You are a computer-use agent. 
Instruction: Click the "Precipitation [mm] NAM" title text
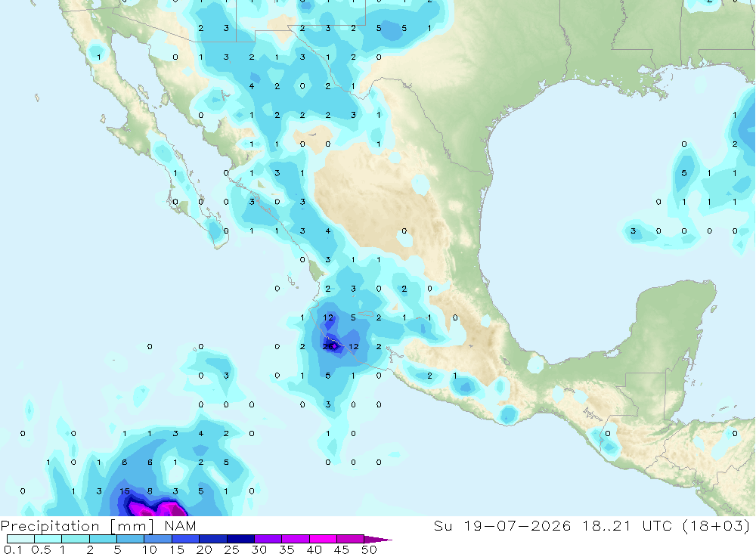[x=98, y=526]
